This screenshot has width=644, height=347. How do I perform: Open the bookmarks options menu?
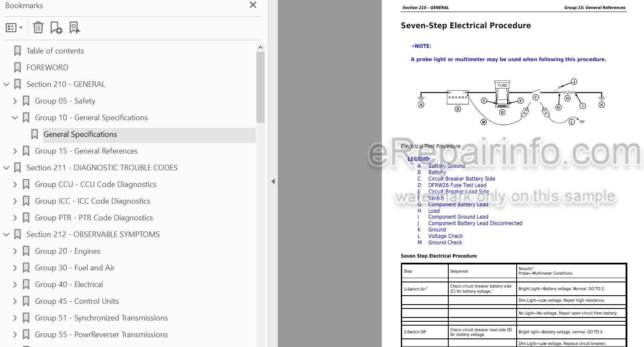click(x=14, y=28)
